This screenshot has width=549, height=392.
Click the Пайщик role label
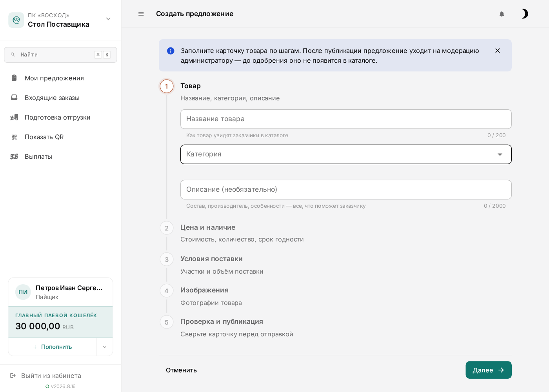47,297
